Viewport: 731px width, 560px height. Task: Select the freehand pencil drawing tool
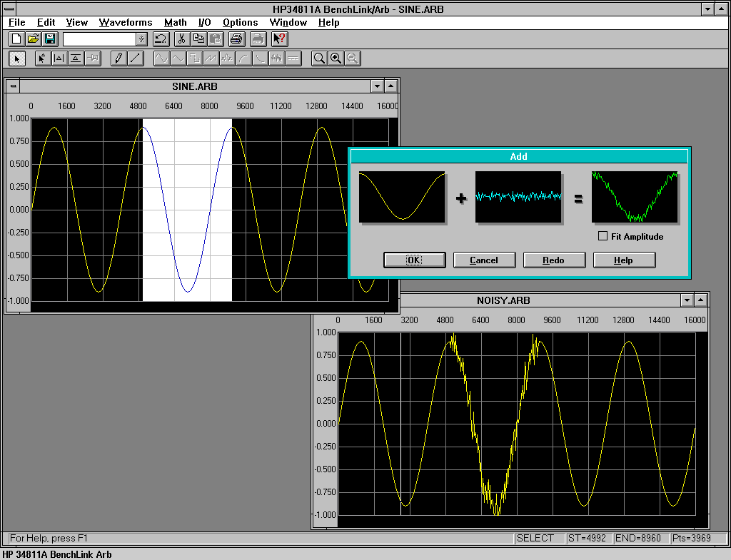click(x=119, y=58)
